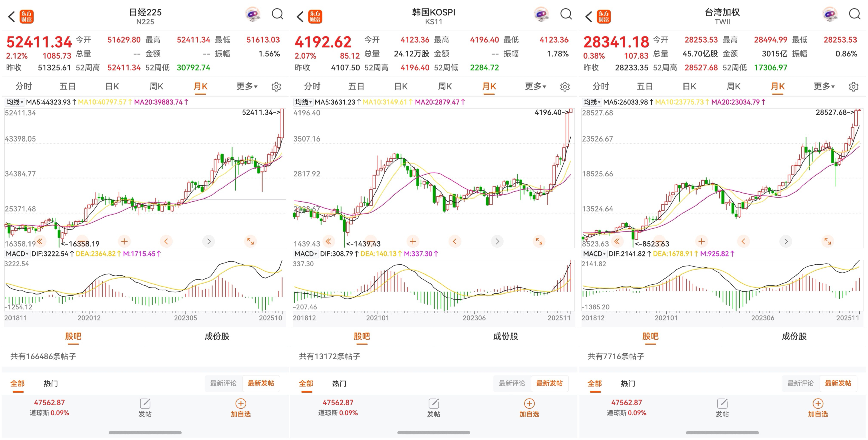
Task: Open 成份股 tab in KOSPI panel
Action: tap(505, 336)
